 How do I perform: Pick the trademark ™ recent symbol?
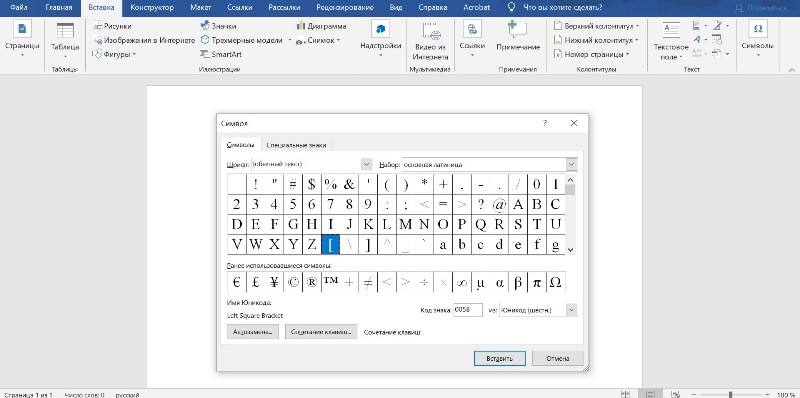[331, 282]
